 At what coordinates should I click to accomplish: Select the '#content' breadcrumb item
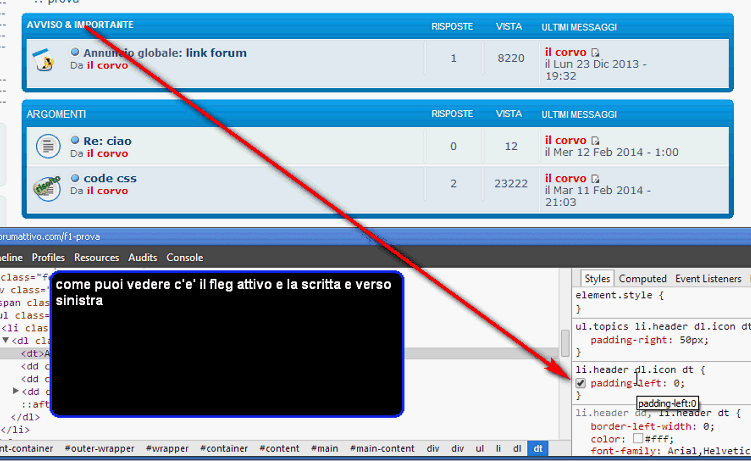coord(279,449)
